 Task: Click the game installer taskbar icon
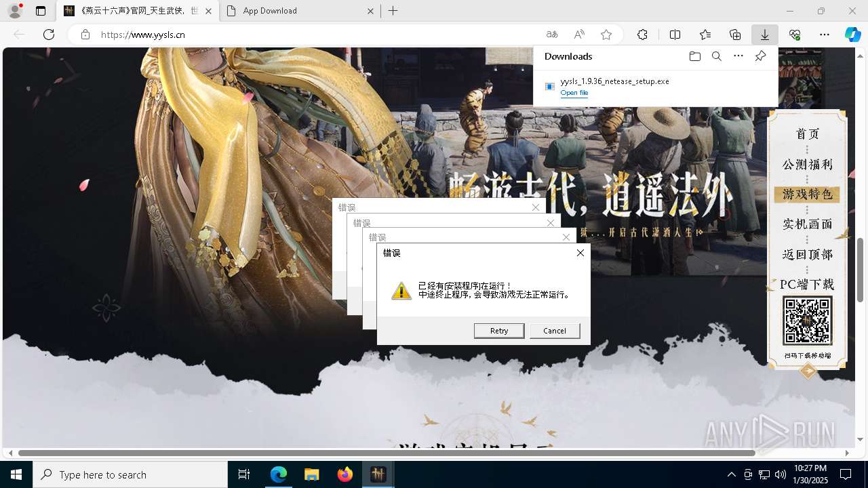[x=378, y=474]
